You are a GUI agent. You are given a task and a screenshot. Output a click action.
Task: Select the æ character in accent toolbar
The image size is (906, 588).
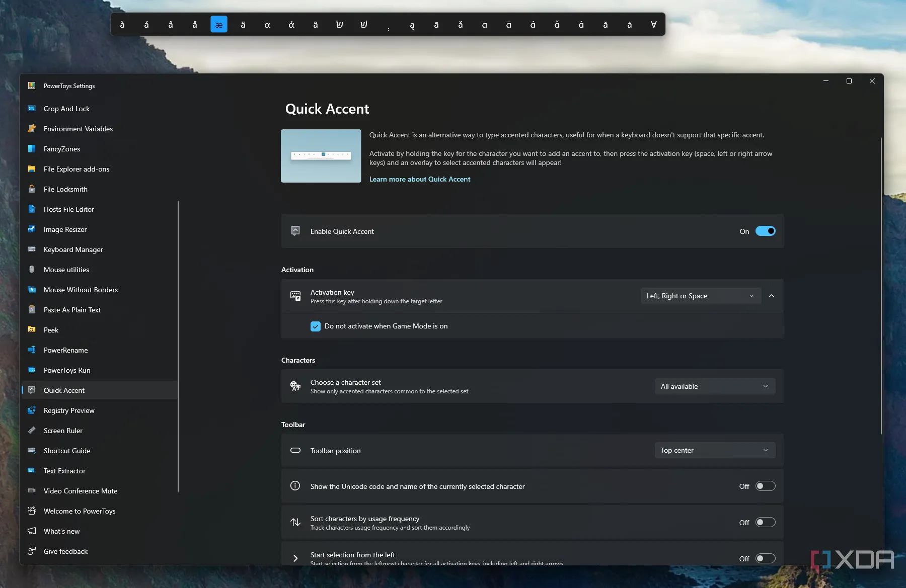pyautogui.click(x=219, y=25)
